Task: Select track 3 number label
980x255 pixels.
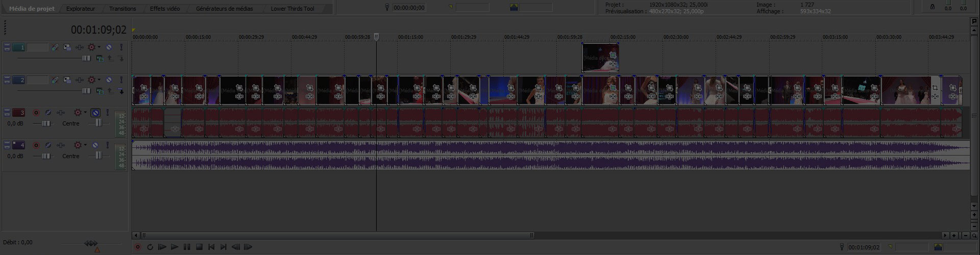Action: pos(18,113)
